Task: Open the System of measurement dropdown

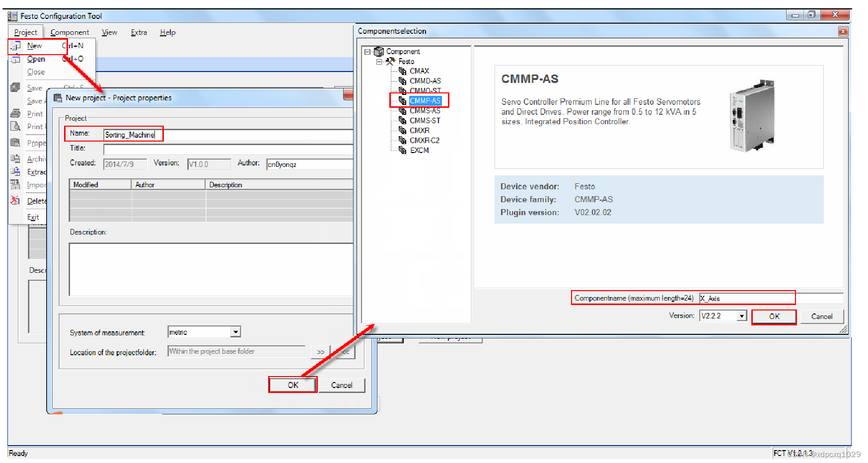Action: [x=237, y=331]
